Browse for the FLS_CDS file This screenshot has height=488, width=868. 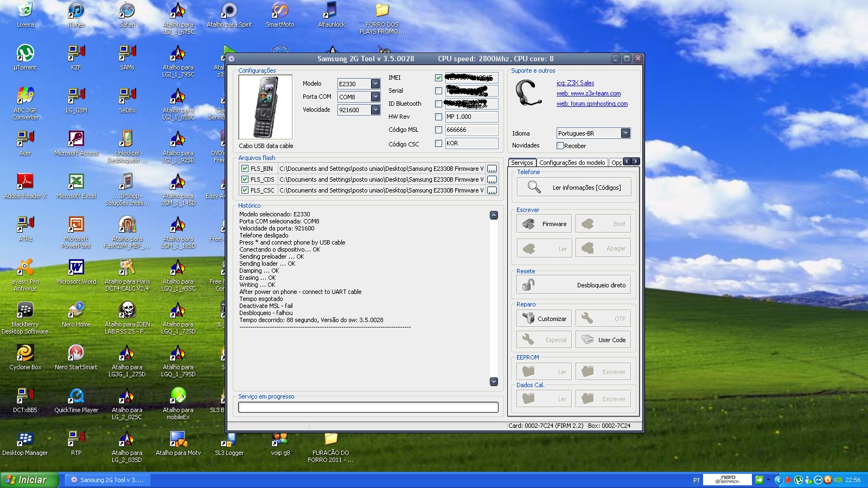coord(492,179)
